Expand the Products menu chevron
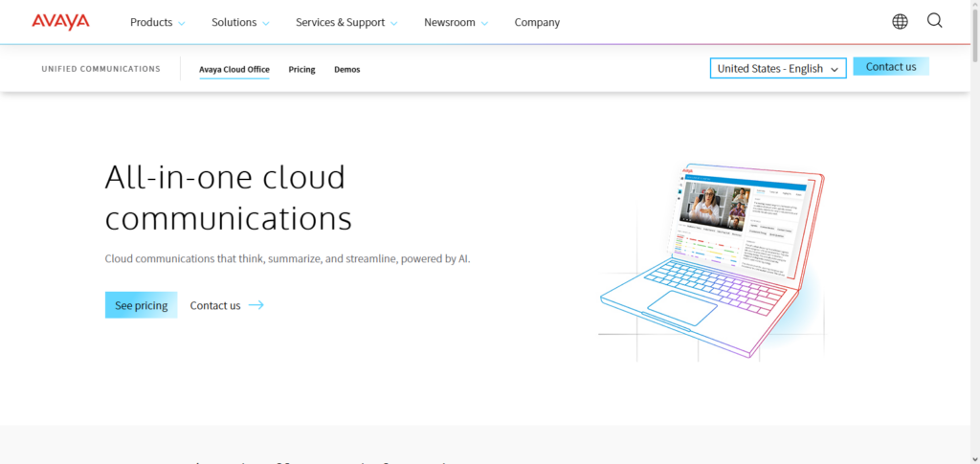This screenshot has width=980, height=464. pyautogui.click(x=182, y=23)
